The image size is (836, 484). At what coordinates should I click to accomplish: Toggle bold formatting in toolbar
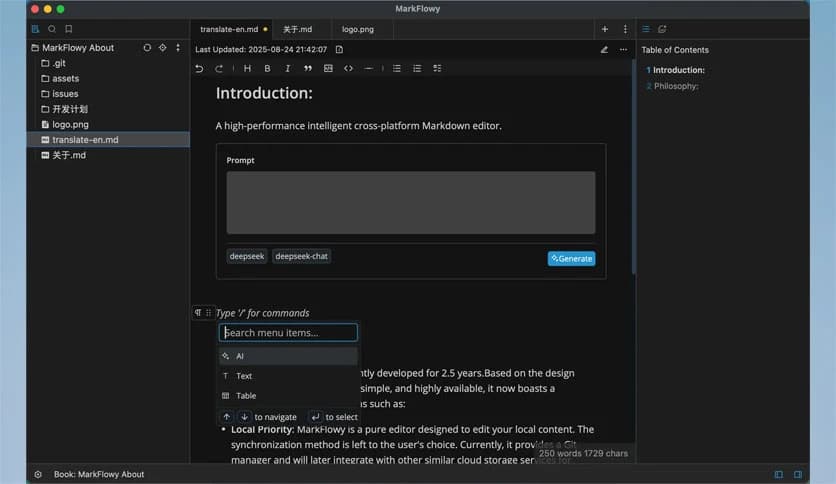[268, 69]
